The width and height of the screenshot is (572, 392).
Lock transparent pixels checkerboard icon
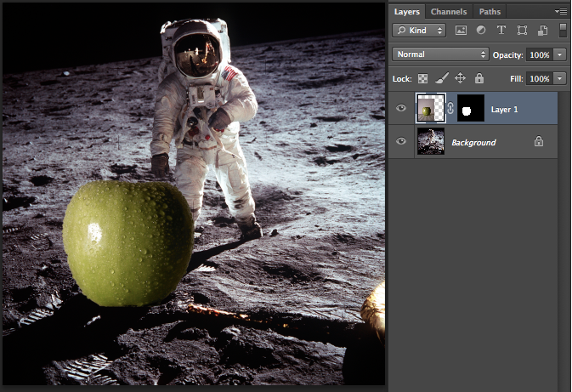(422, 78)
